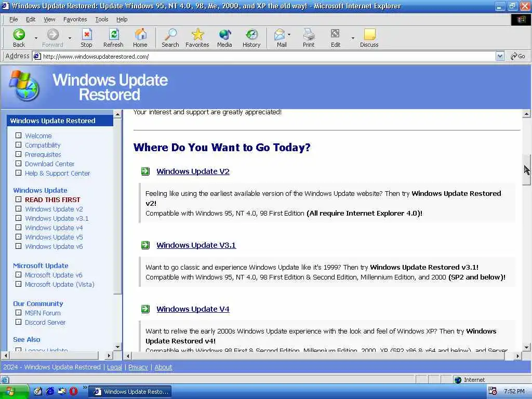Open Microsoft Update (Vista) sidebar link
This screenshot has height=399, width=532.
tap(60, 284)
